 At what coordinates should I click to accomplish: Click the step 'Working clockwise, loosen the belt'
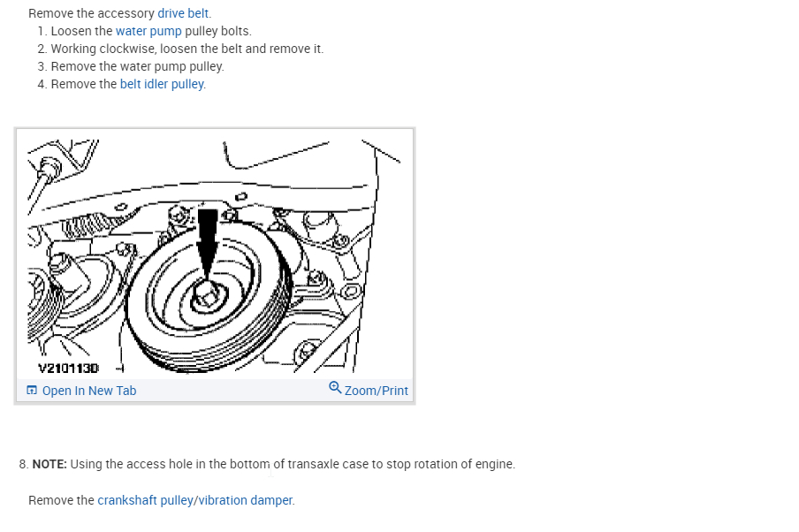click(x=187, y=49)
